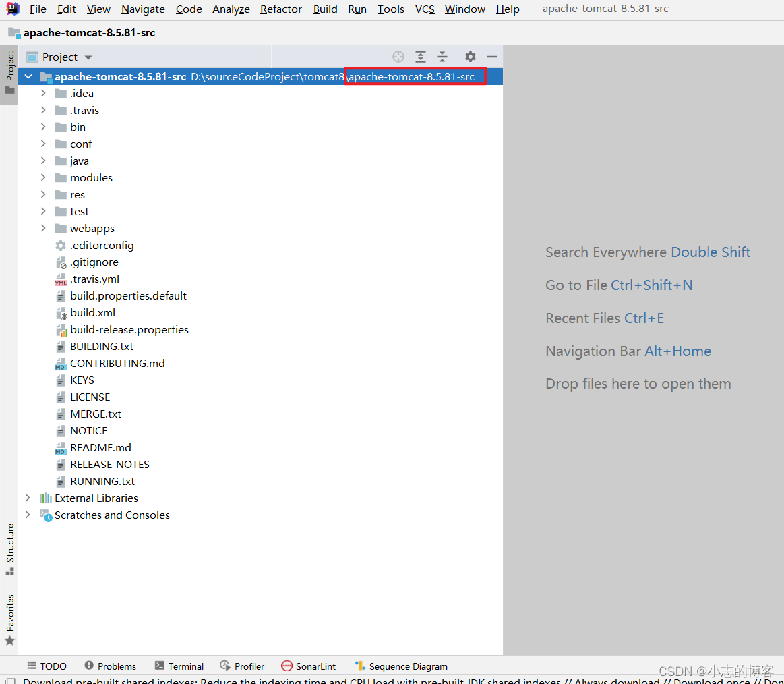The image size is (784, 684).
Task: Open the Project panel settings gear
Action: (470, 57)
